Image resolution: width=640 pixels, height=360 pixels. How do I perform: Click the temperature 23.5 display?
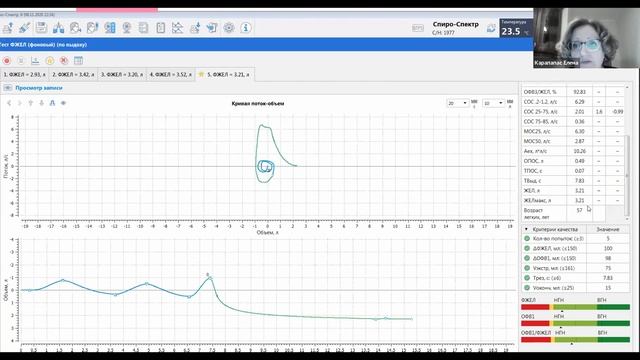516,28
